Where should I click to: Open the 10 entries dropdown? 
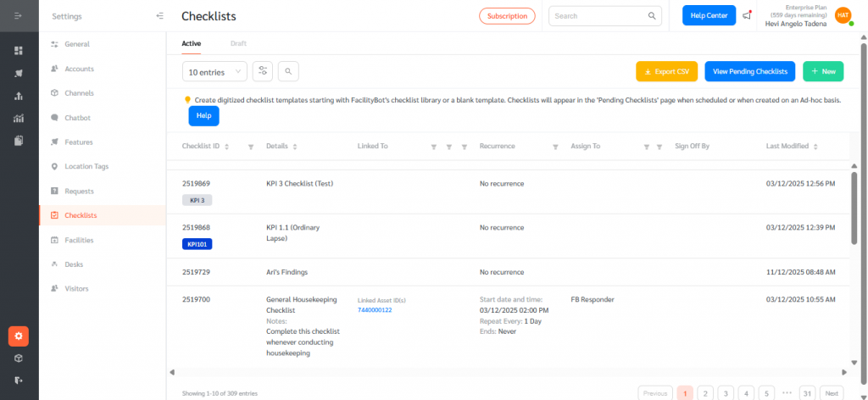(214, 72)
